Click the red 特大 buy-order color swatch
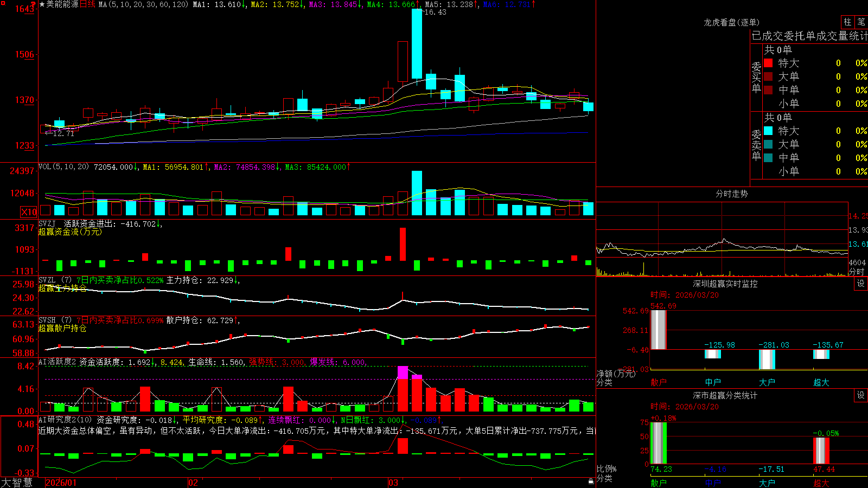Image resolution: width=868 pixels, height=488 pixels. pos(768,63)
